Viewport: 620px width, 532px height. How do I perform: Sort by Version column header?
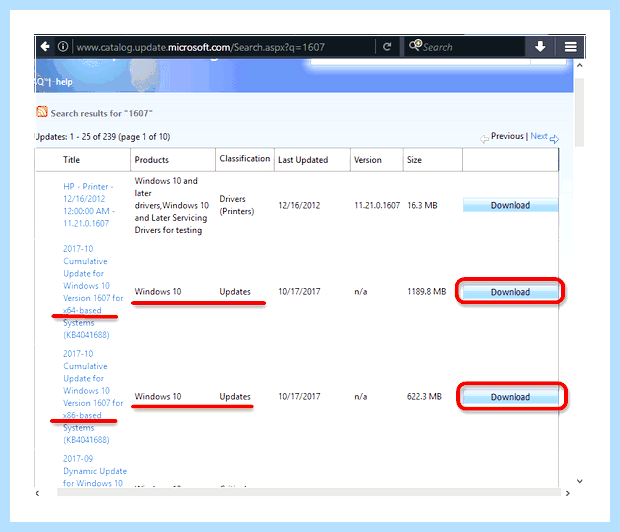click(x=368, y=160)
